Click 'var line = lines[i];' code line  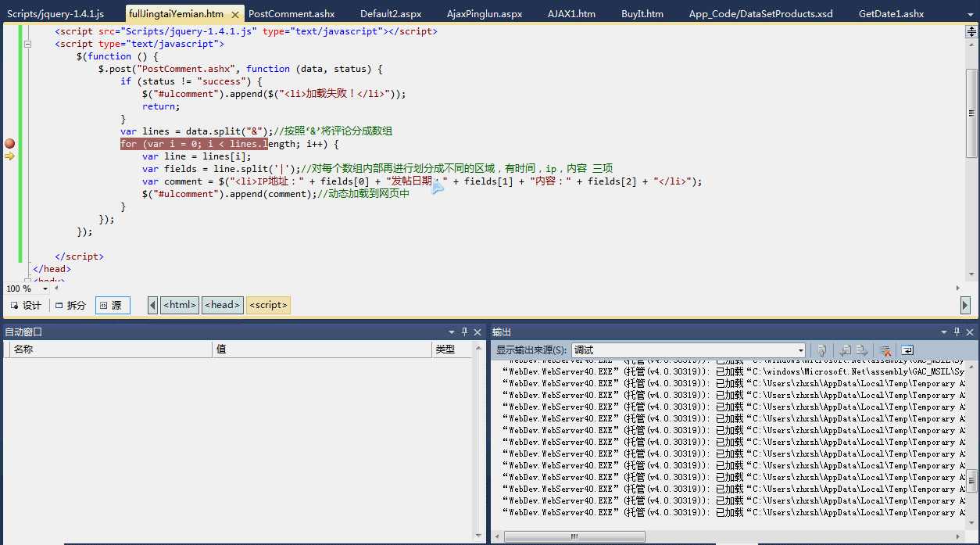tap(197, 156)
